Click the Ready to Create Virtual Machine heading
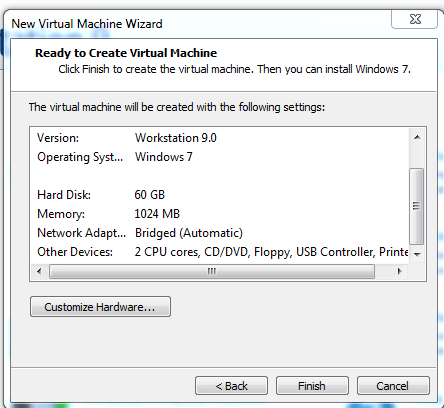 (126, 53)
